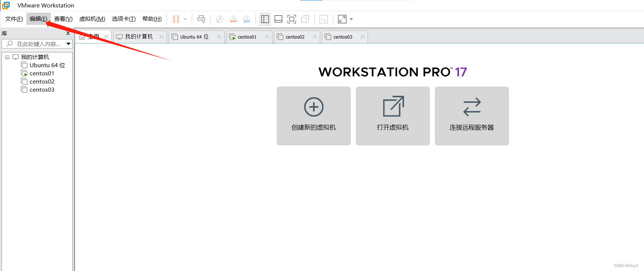This screenshot has width=644, height=271.
Task: Open the 文件(F) menu
Action: pos(14,19)
